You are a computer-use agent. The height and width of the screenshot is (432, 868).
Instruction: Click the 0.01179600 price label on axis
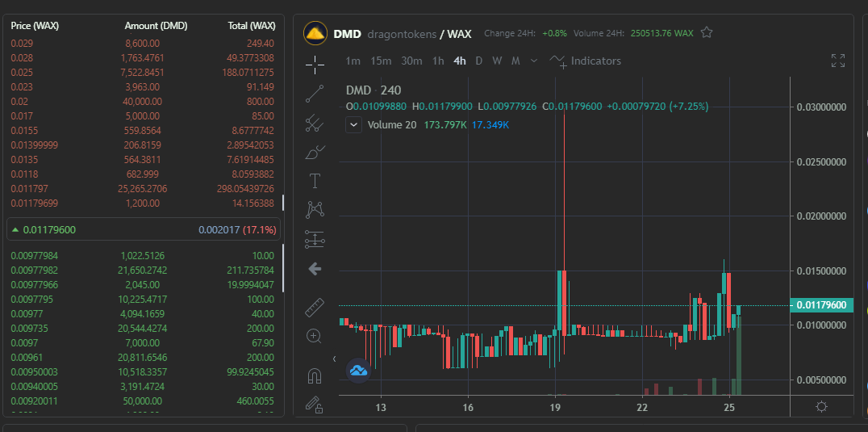[821, 305]
